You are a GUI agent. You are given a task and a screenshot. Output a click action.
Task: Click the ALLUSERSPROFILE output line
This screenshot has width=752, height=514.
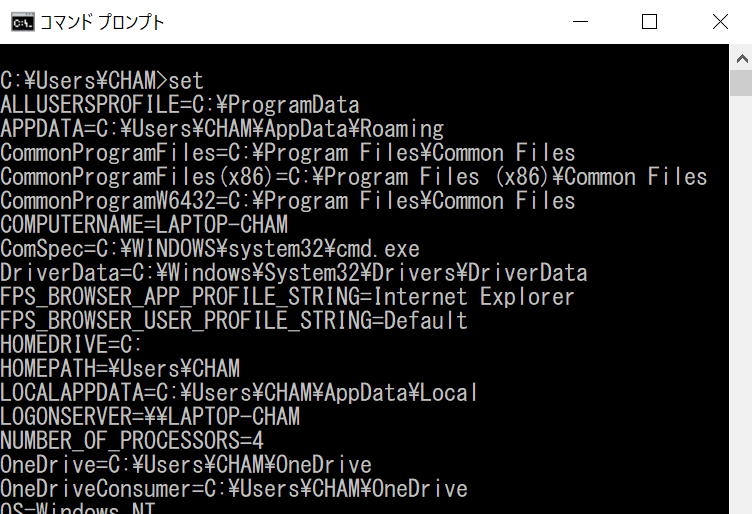tap(180, 105)
